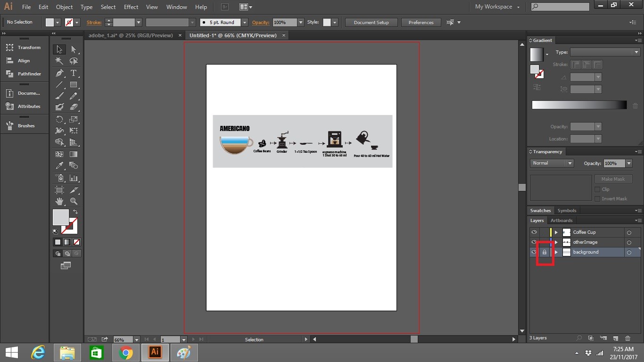Select the Column Graph tool

pos(74,178)
